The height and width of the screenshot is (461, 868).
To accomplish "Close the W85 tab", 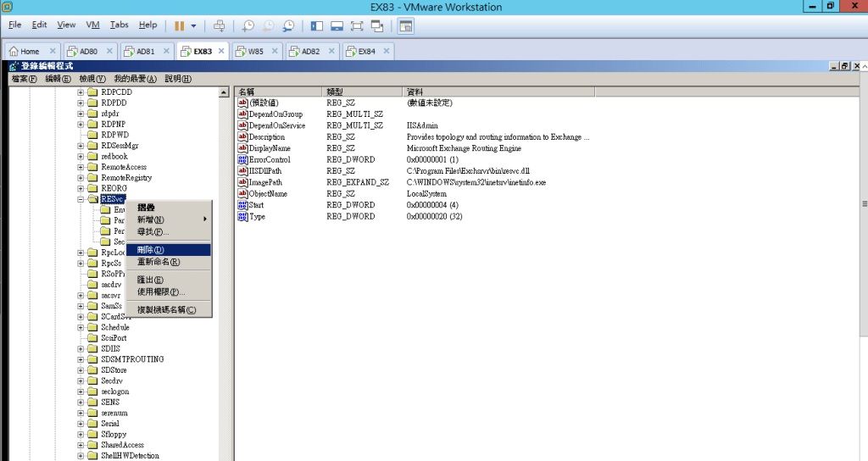I will click(x=275, y=51).
